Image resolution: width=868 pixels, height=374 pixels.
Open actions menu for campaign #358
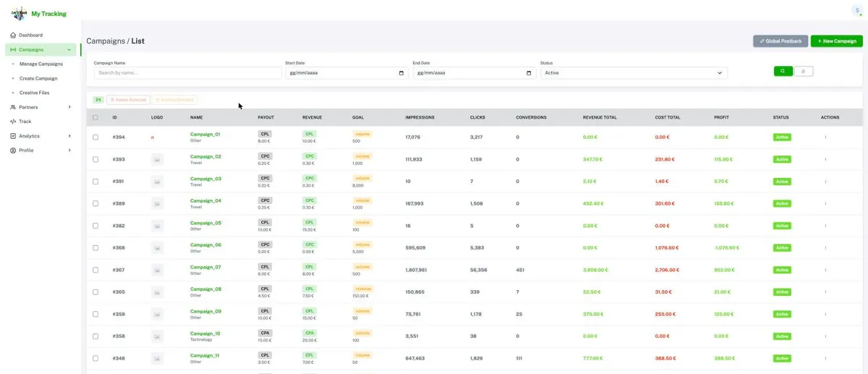(825, 336)
